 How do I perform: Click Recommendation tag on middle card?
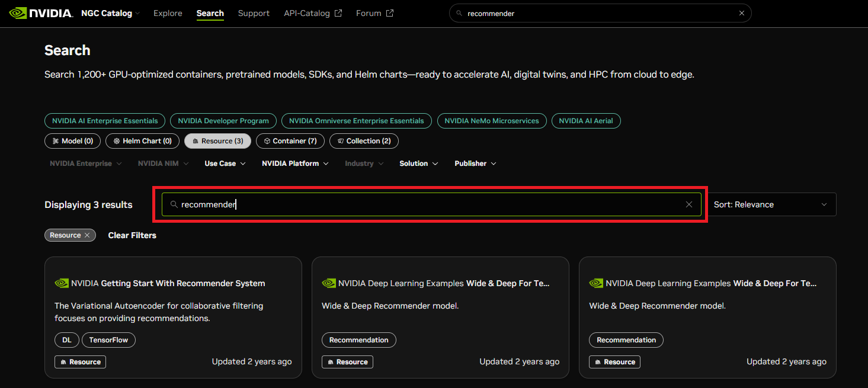[359, 340]
